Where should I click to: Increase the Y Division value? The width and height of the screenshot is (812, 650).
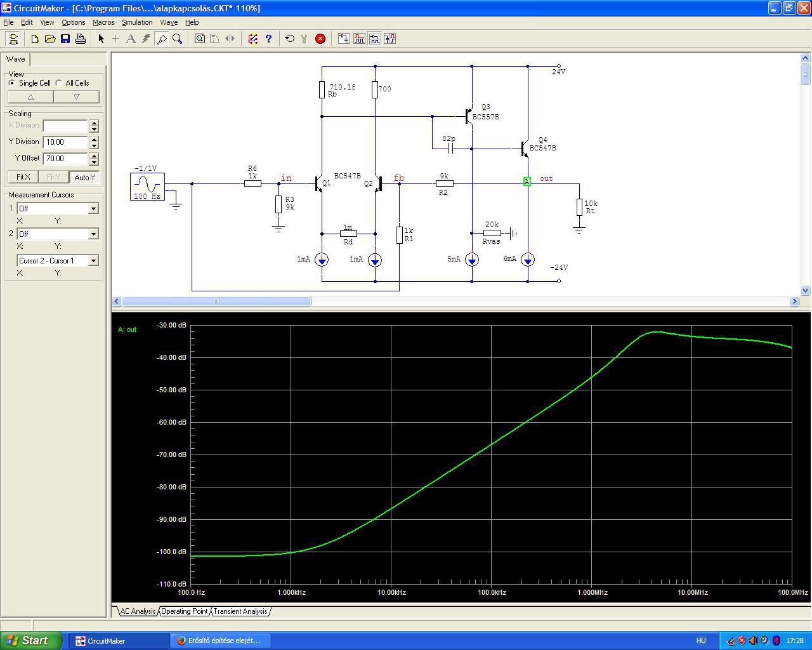point(94,139)
